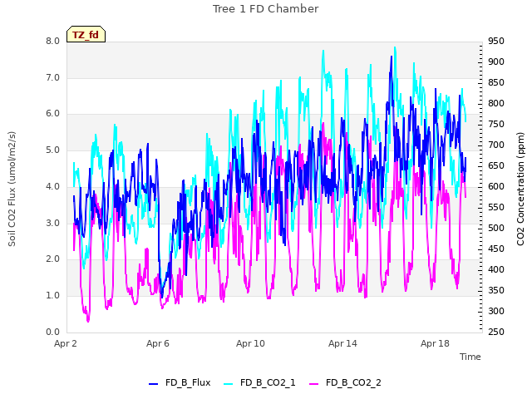Click the 550 right axis value
Viewport: 532px width, 399px height.
[496, 207]
